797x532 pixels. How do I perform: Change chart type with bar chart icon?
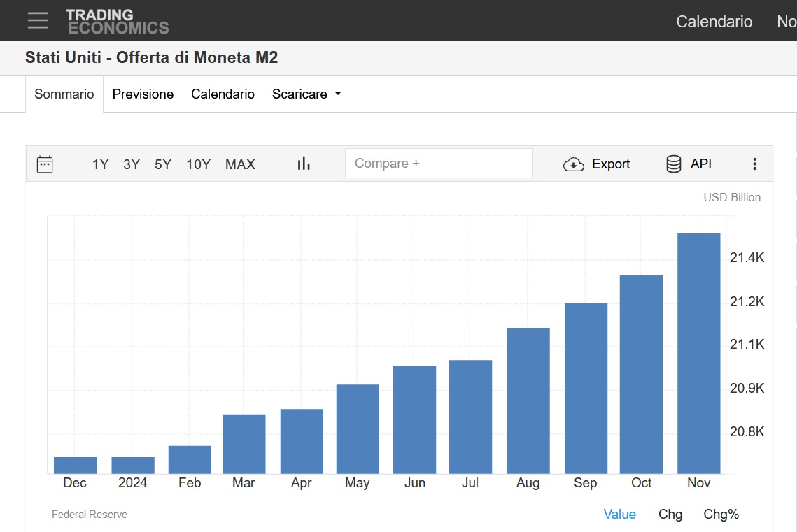tap(304, 164)
